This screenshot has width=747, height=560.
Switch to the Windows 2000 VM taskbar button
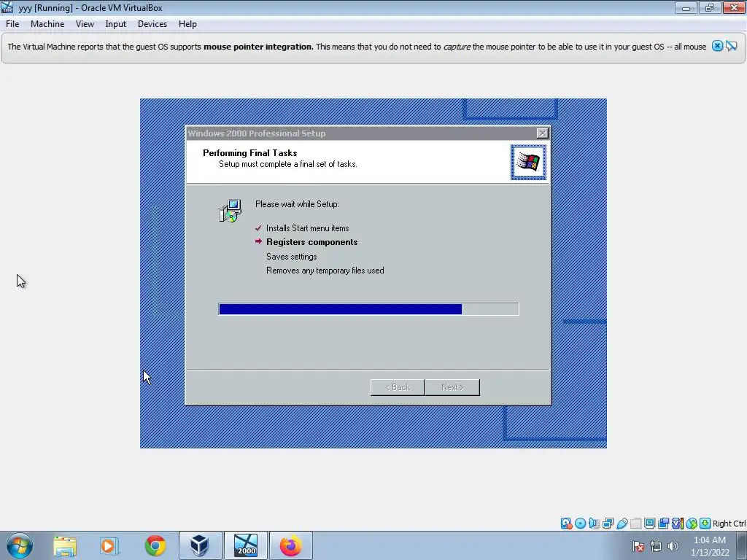point(246,545)
